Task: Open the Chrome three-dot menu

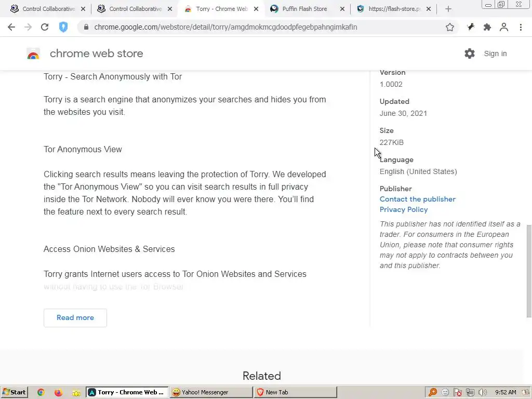Action: click(x=521, y=27)
